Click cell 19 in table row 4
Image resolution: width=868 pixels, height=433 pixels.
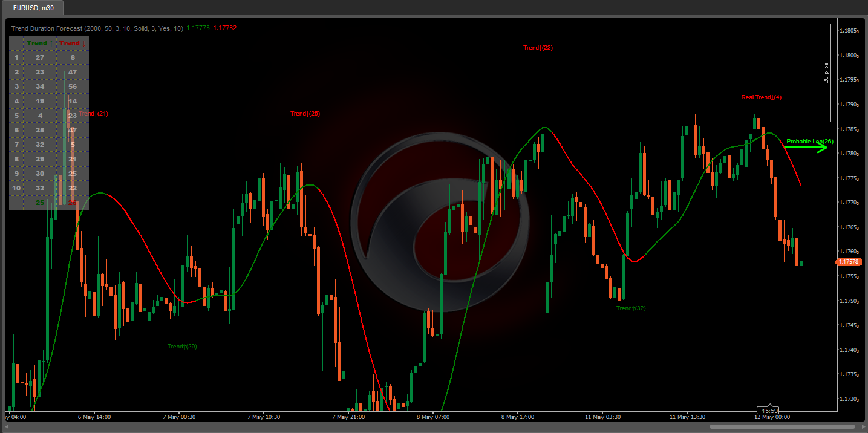(40, 101)
